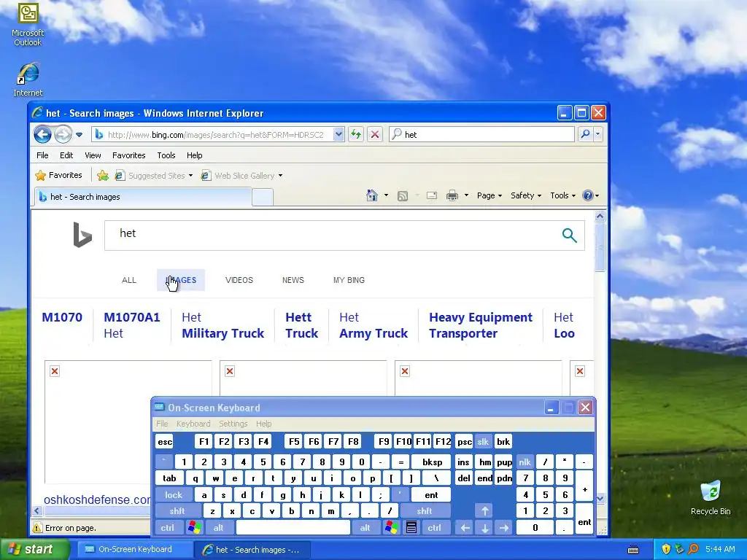
Task: Open Microsoft Outlook desktop icon
Action: [x=28, y=24]
